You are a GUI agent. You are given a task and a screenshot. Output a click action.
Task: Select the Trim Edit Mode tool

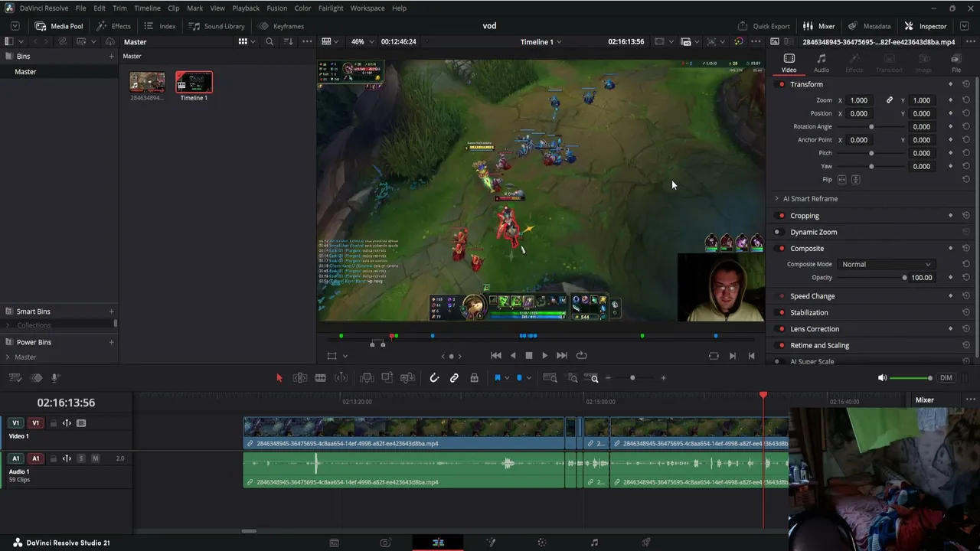pyautogui.click(x=300, y=378)
